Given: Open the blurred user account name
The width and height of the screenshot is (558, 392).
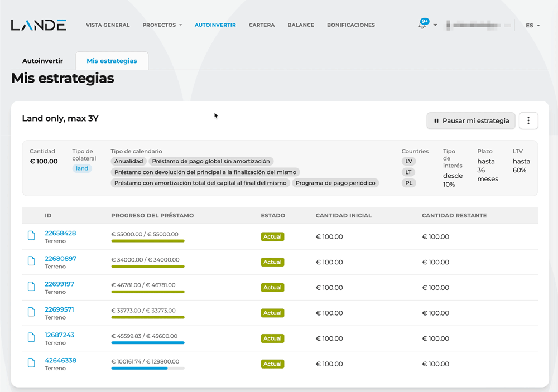Looking at the screenshot, I should (x=478, y=25).
